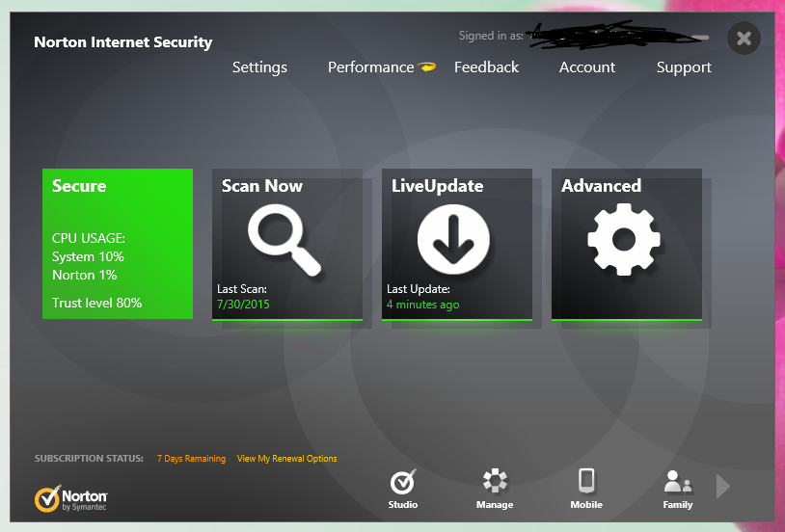Open the Family icon
The width and height of the screenshot is (785, 532).
pos(678,489)
